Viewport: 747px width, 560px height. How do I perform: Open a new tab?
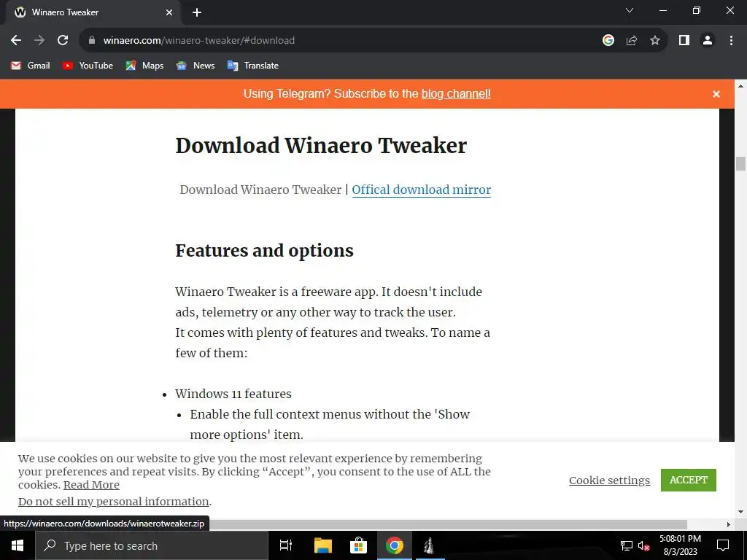point(197,12)
